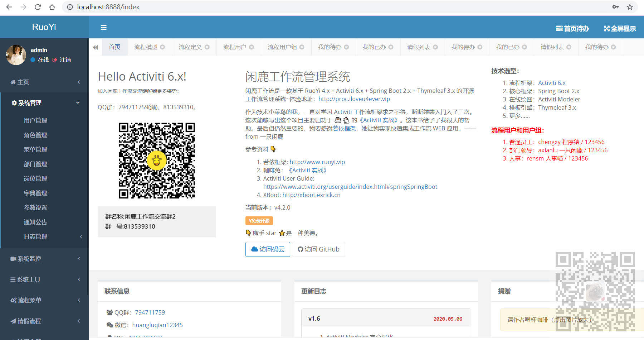The height and width of the screenshot is (340, 644).
Task: Click the donation QR code image
Action: click(x=595, y=291)
